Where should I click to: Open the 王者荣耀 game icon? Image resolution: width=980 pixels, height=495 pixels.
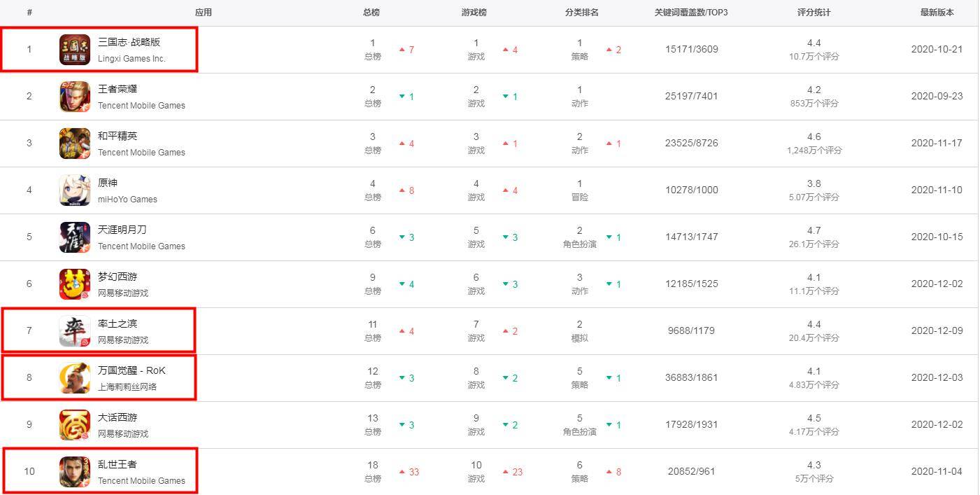coord(74,97)
